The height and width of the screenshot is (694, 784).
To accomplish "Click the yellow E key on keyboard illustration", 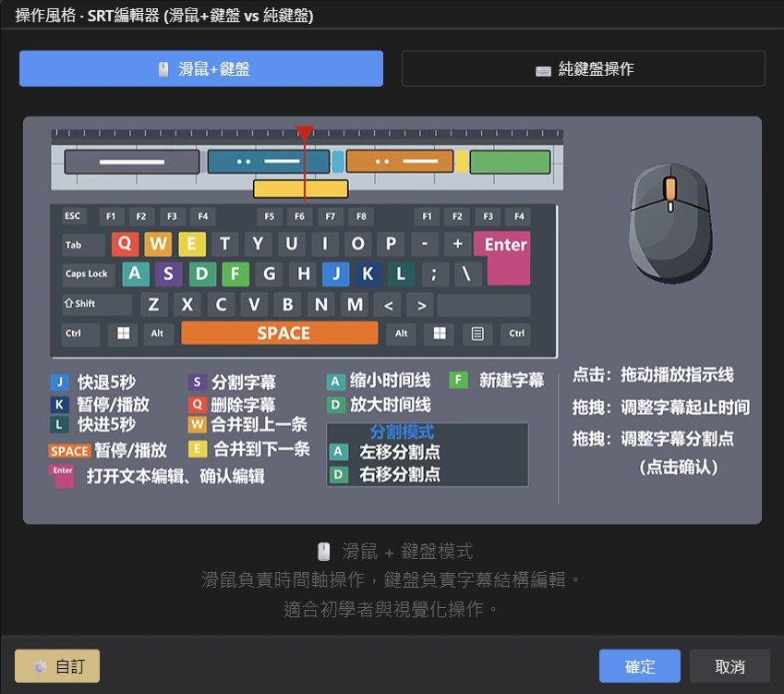I will tap(191, 244).
